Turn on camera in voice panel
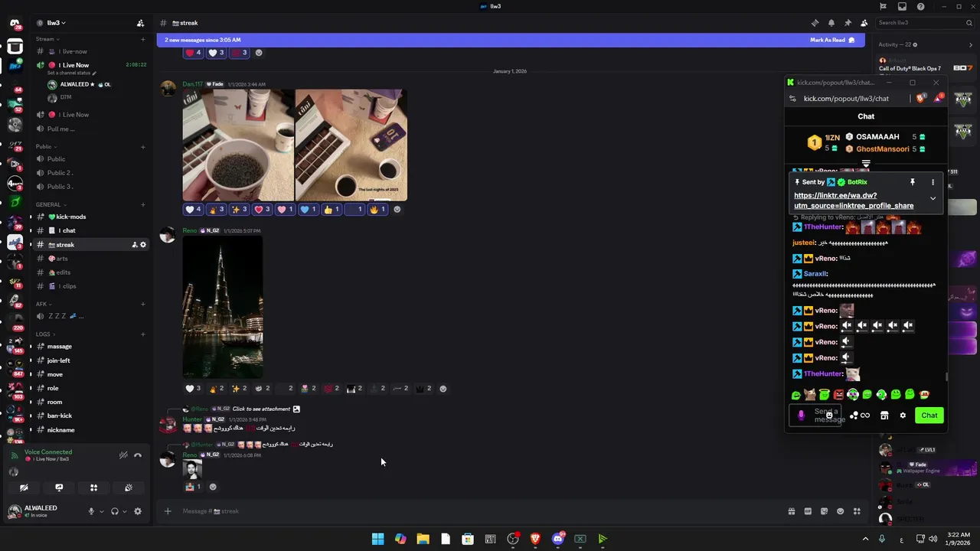The image size is (980, 551). pos(24,487)
